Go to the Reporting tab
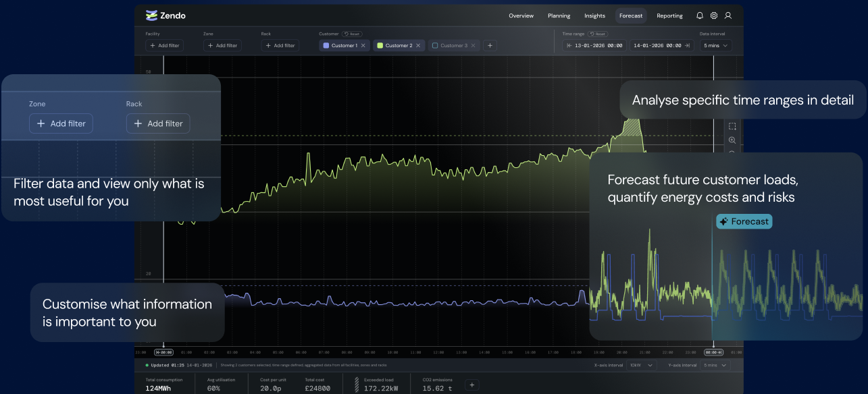The image size is (868, 394). 669,16
